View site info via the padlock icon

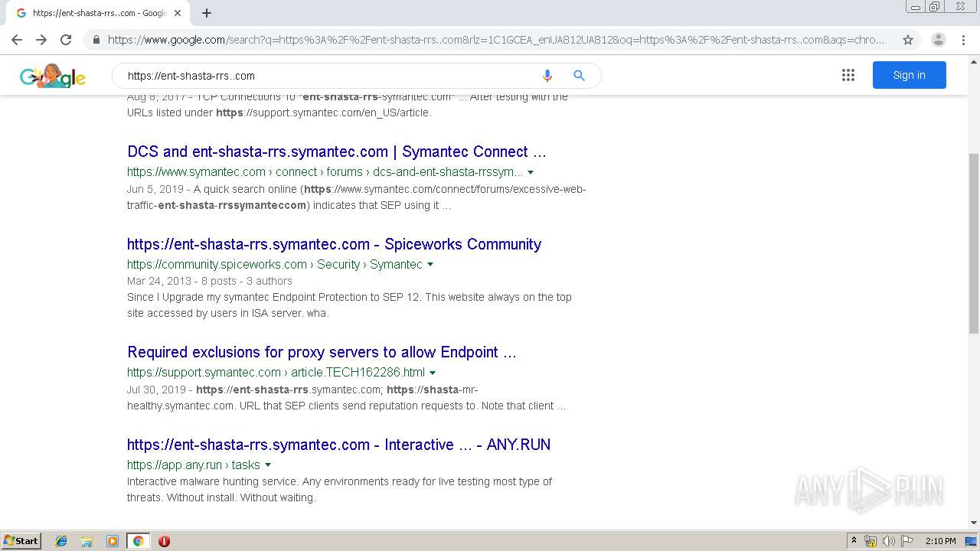[x=96, y=40]
